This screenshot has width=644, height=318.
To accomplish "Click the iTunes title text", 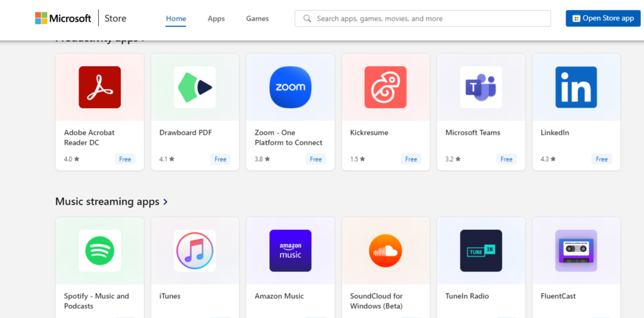I will pos(170,296).
